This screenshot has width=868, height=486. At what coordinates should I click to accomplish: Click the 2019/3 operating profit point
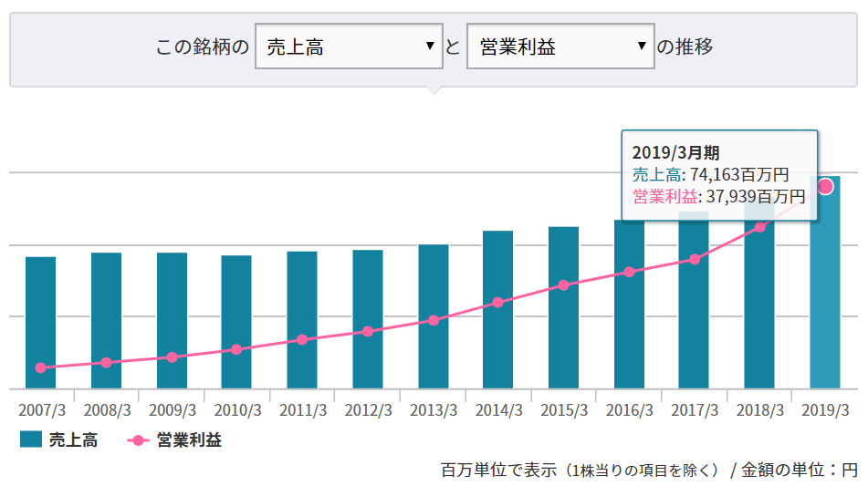(x=825, y=186)
